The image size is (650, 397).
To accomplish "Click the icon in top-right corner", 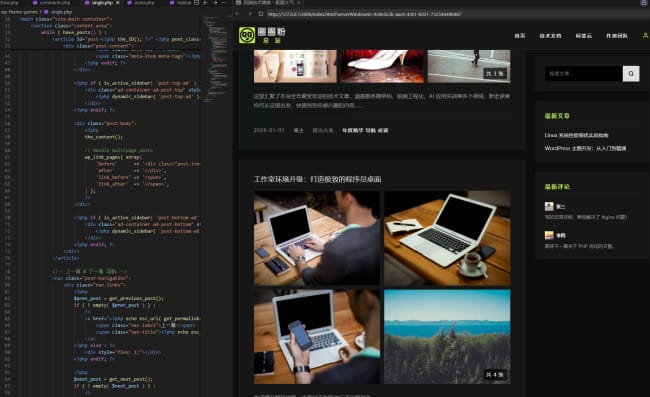I will (644, 2).
